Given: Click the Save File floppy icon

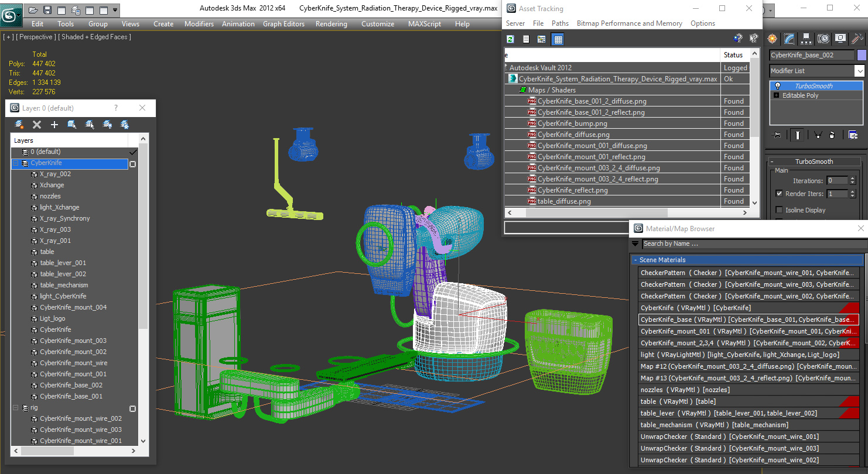Looking at the screenshot, I should (47, 10).
